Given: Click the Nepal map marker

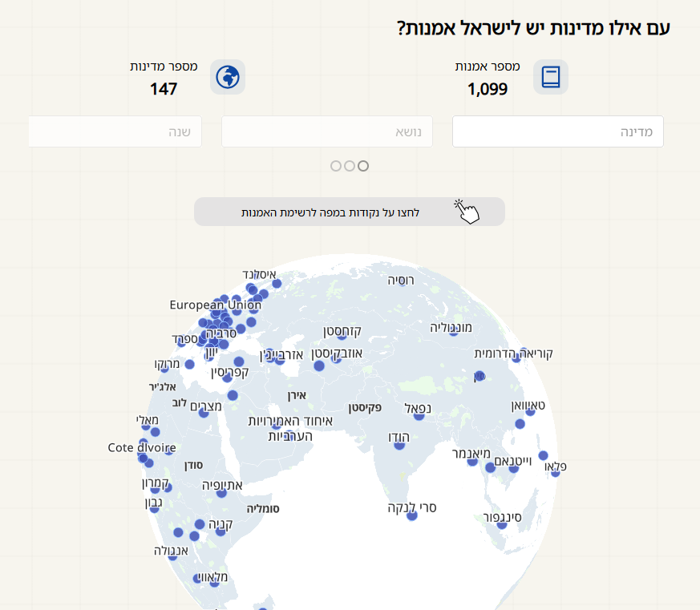Looking at the screenshot, I should pos(418,416).
